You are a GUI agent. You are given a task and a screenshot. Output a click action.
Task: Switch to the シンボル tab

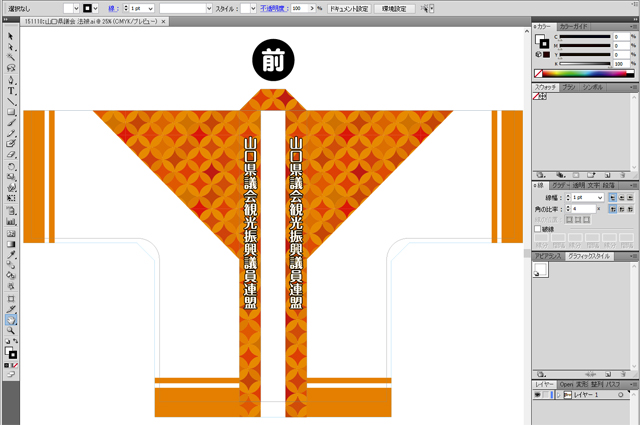point(593,87)
